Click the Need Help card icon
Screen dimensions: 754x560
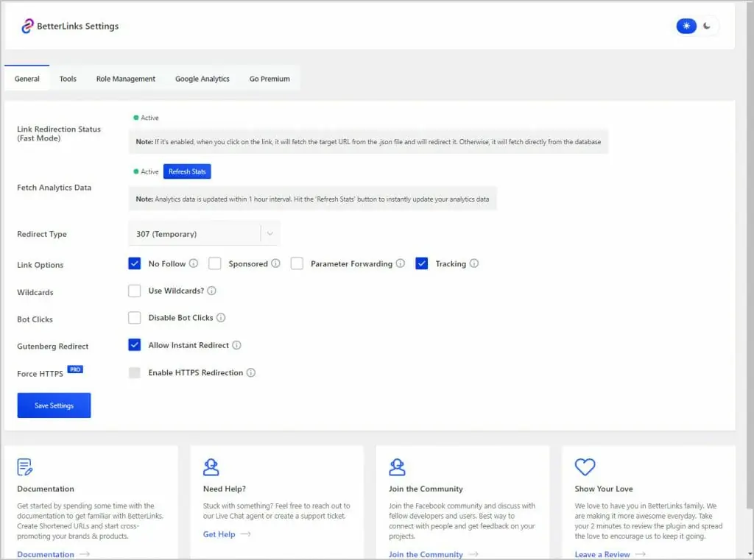pos(211,467)
